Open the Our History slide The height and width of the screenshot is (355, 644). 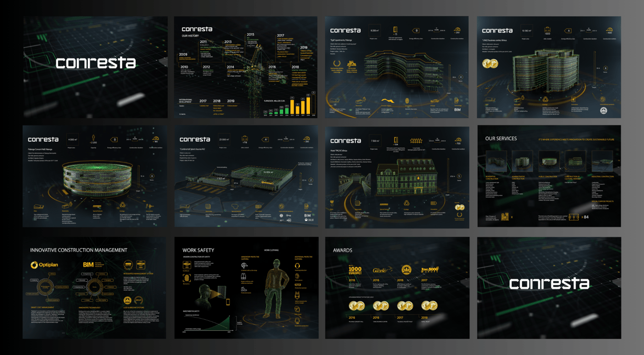pos(246,67)
